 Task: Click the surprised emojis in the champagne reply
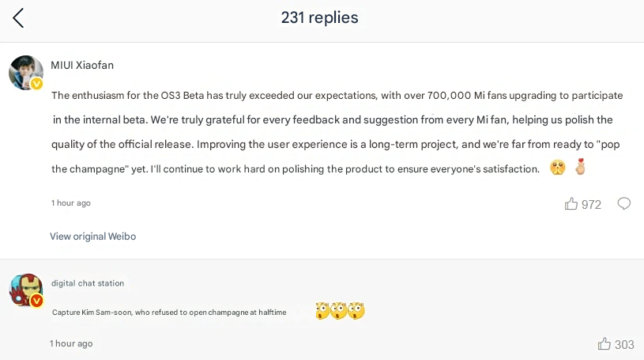(x=340, y=311)
